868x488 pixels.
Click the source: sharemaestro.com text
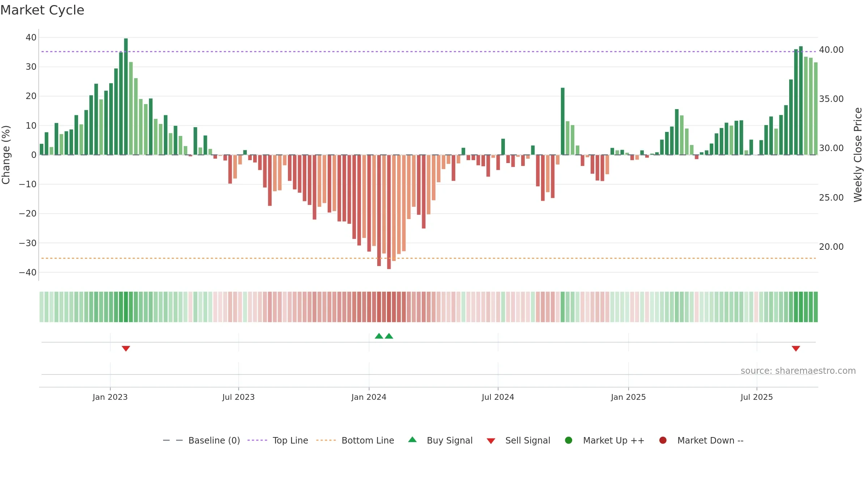(x=798, y=371)
